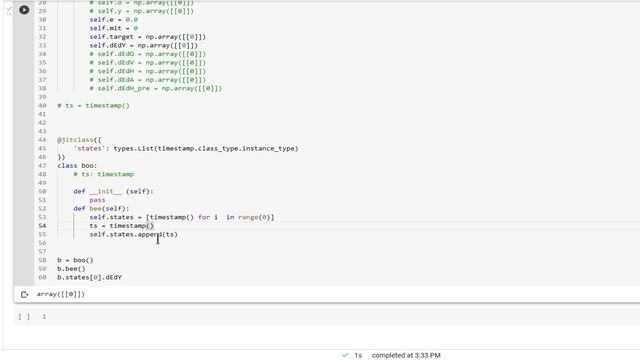Click 'b.bee()' on line 59
The height and width of the screenshot is (360, 640).
[71, 269]
